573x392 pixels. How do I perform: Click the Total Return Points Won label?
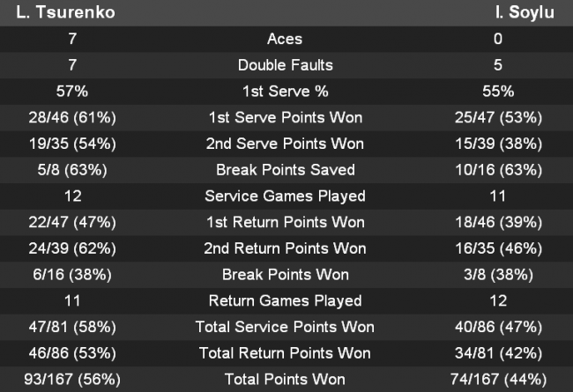click(285, 353)
